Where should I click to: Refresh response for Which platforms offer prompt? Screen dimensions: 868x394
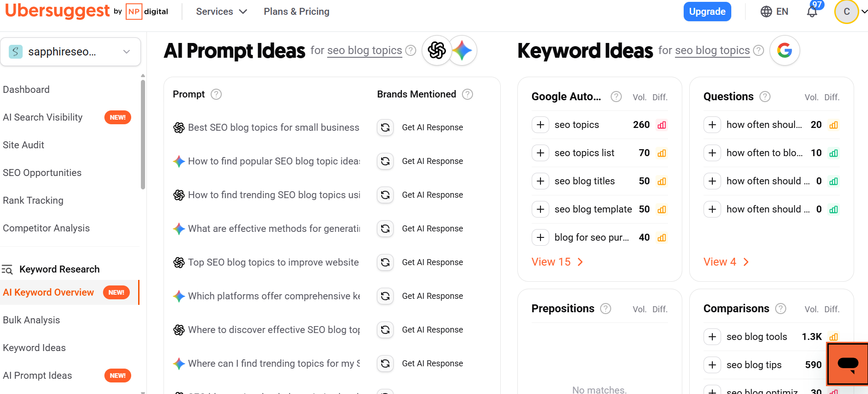385,296
